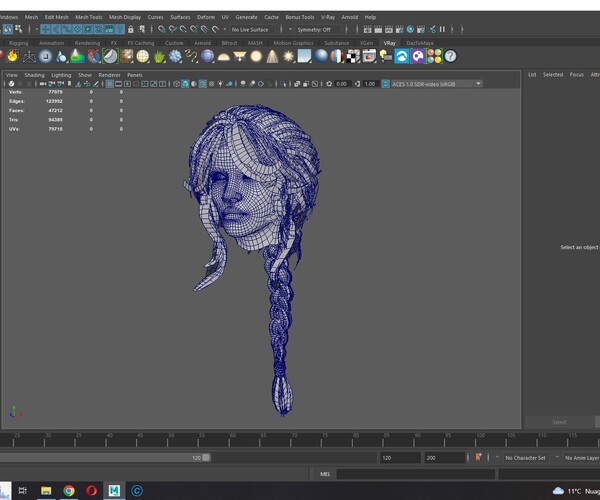Click the V-Ray sun light shelf icon
600x500 pixels.
coord(289,57)
